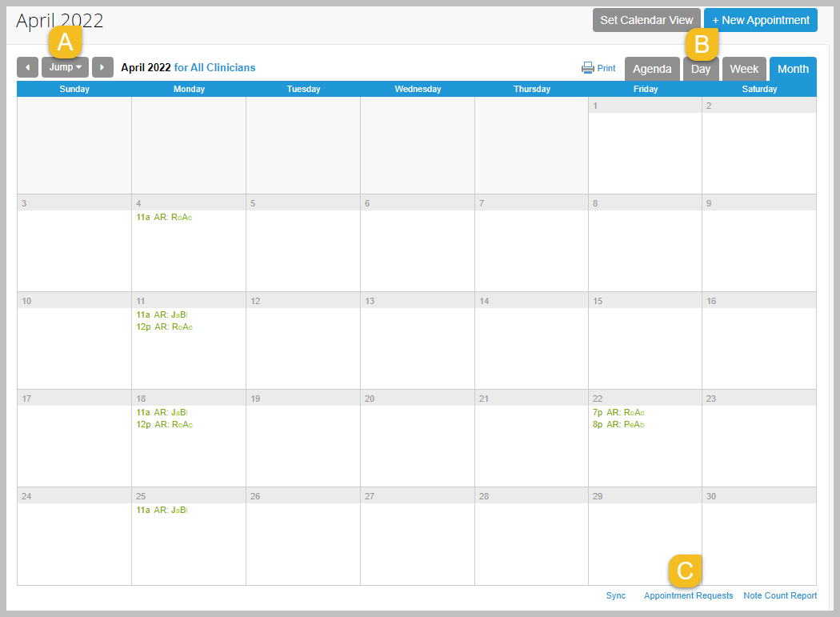Open Appointment Requests link

coord(688,595)
